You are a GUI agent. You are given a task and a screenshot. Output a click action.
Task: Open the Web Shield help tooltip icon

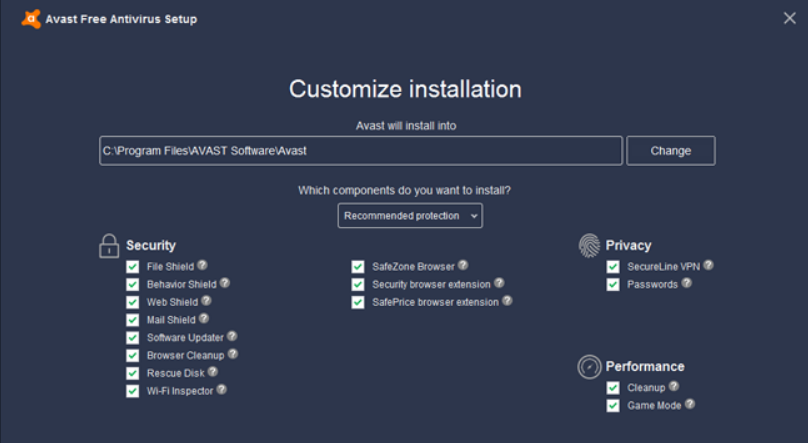point(207,300)
